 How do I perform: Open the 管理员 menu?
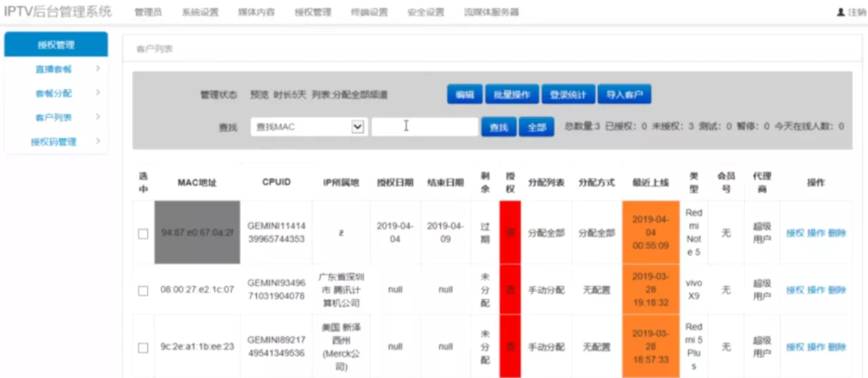[x=148, y=12]
